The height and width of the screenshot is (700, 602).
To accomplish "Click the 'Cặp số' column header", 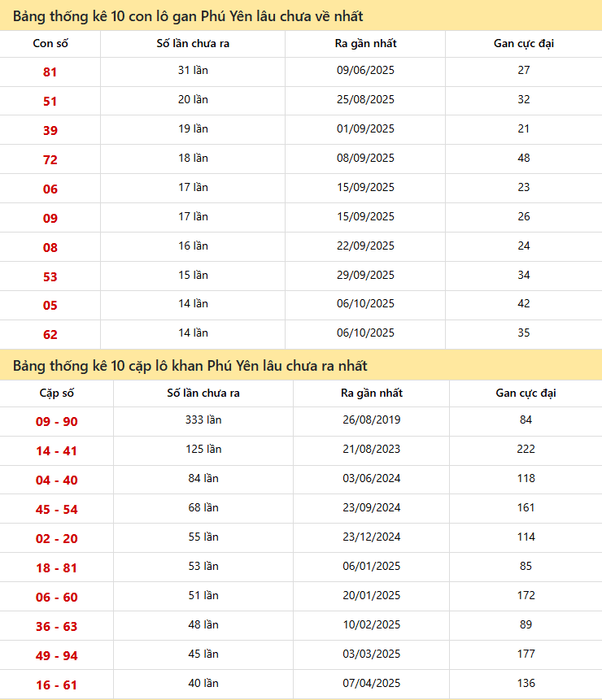I will tap(57, 393).
